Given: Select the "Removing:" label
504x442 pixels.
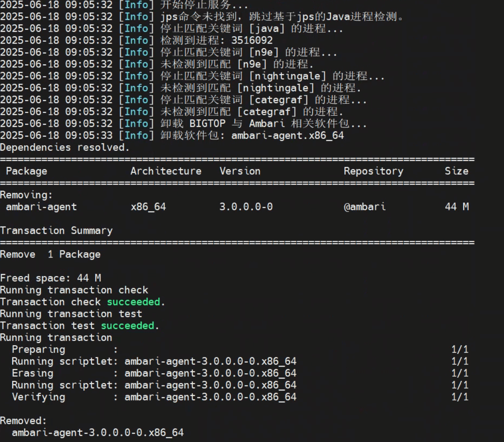Looking at the screenshot, I should pos(26,195).
